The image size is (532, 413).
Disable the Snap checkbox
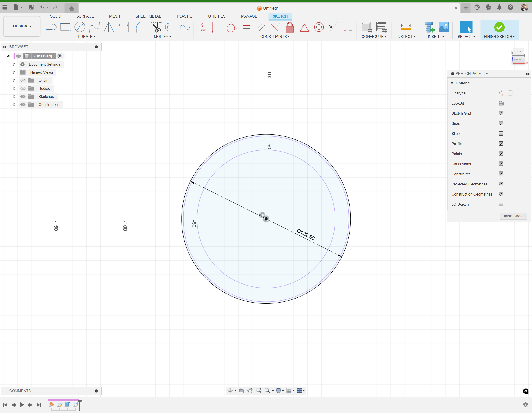pyautogui.click(x=501, y=123)
